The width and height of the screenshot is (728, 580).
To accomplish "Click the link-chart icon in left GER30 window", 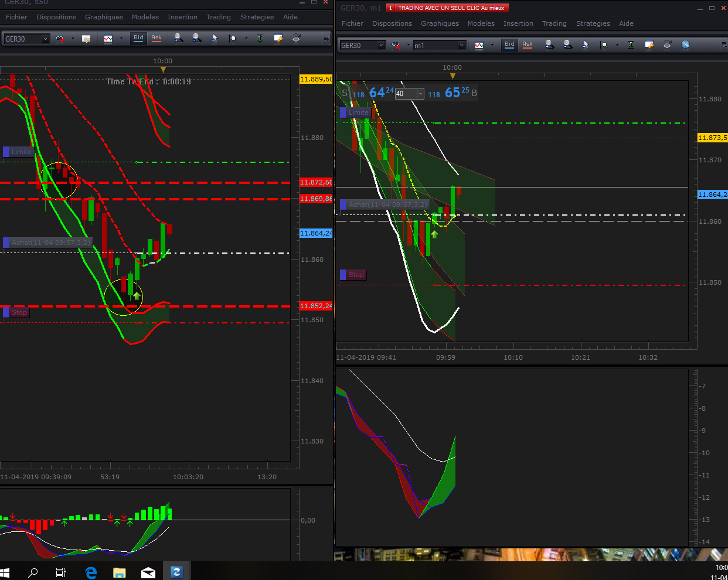I will (x=60, y=39).
